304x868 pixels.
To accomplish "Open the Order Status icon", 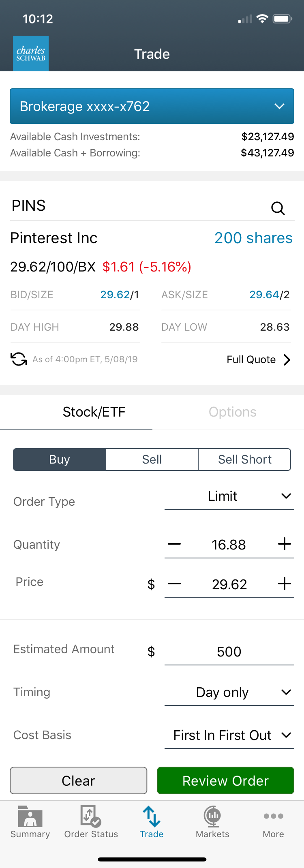I will (x=91, y=816).
